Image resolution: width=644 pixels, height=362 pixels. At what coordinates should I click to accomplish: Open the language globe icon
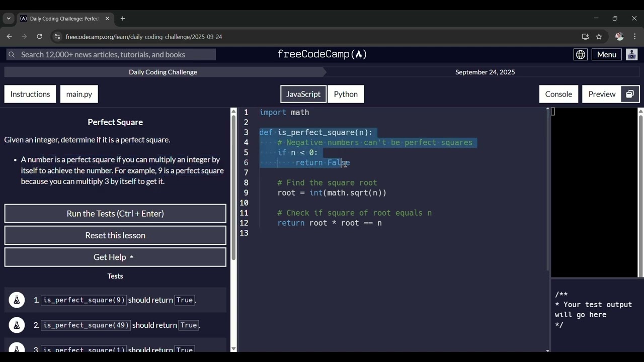point(581,54)
